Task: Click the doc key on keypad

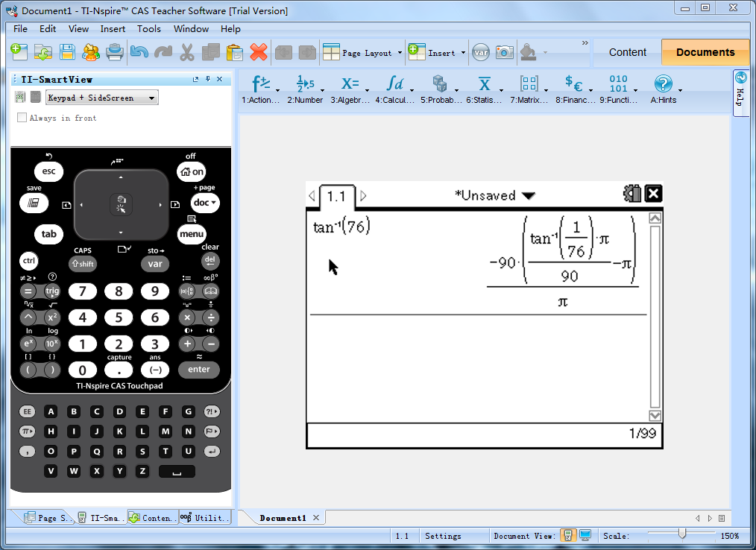Action: click(205, 203)
